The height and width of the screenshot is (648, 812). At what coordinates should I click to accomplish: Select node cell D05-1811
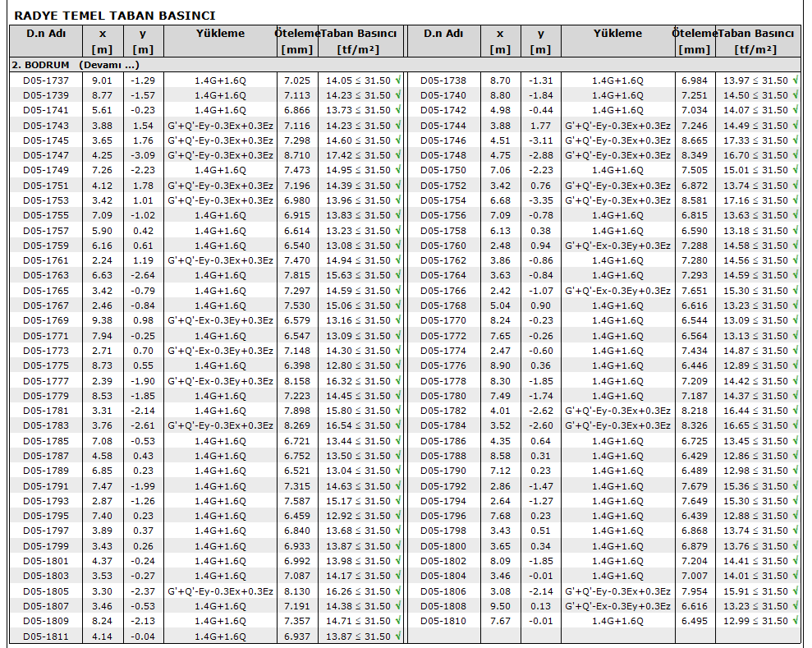46,637
